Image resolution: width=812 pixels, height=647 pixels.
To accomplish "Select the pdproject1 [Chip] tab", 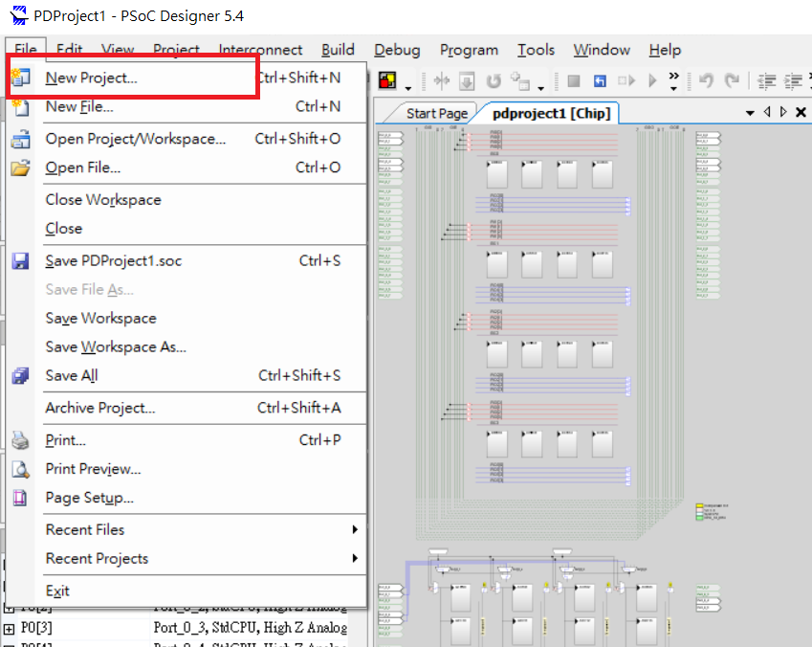I will pyautogui.click(x=552, y=113).
